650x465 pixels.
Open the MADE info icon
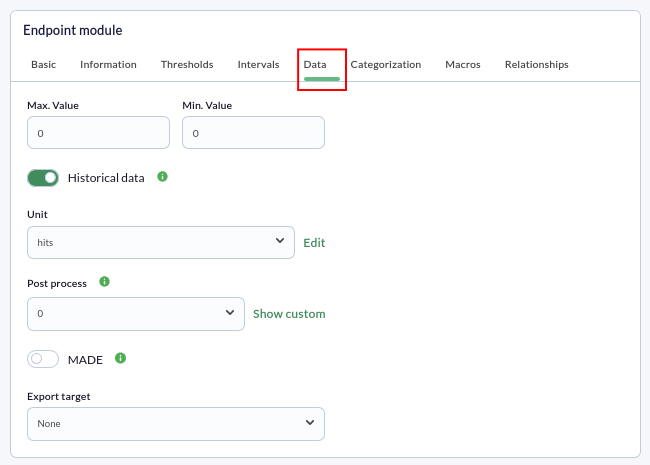(121, 358)
